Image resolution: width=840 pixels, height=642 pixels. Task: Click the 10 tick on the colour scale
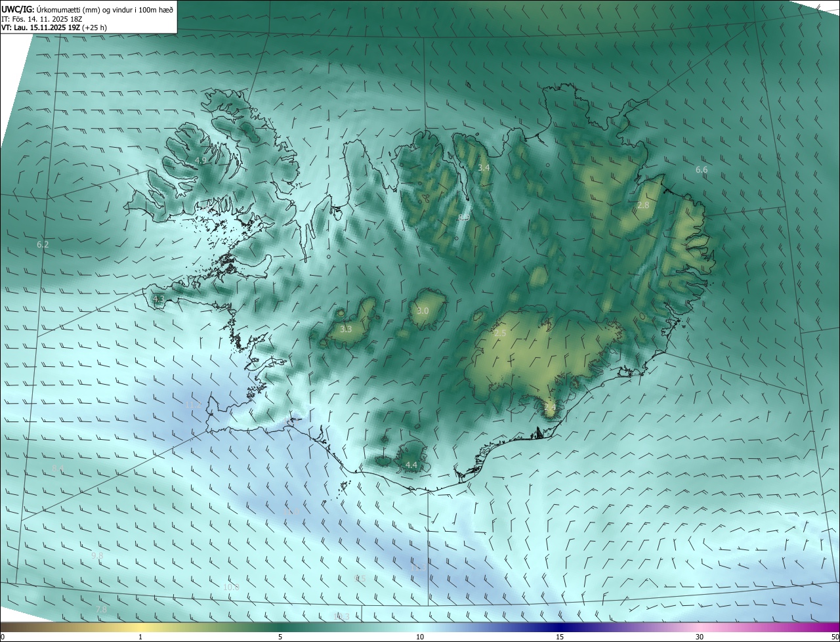click(420, 637)
